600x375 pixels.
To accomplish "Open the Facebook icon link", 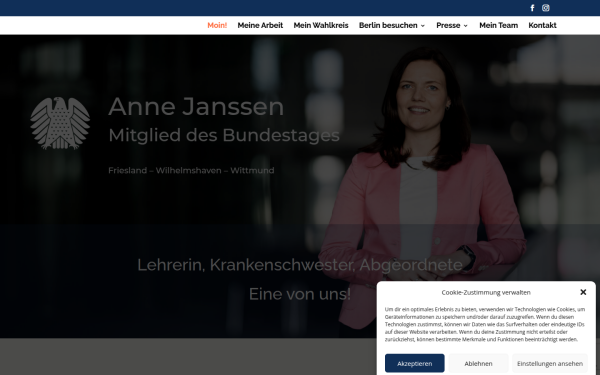I will pyautogui.click(x=532, y=8).
